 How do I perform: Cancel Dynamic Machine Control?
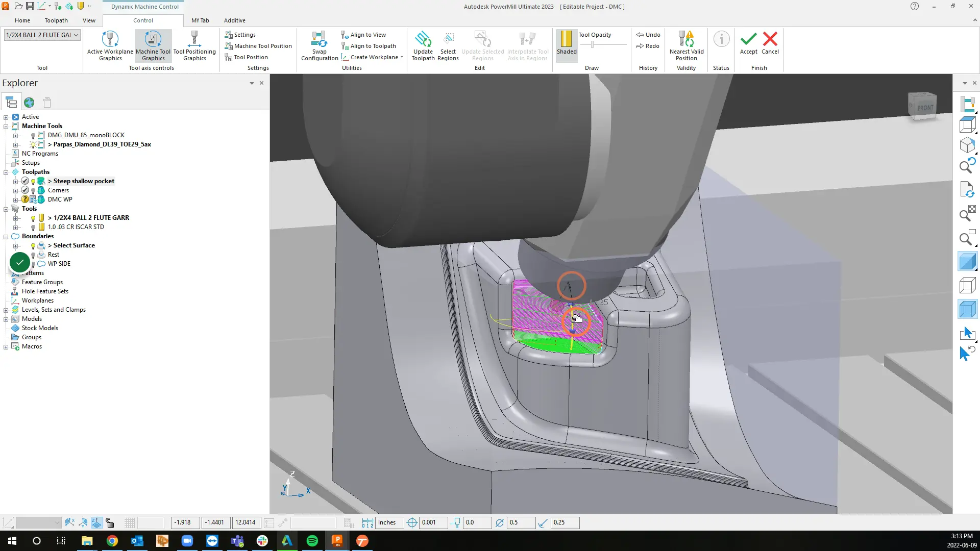coord(770,43)
